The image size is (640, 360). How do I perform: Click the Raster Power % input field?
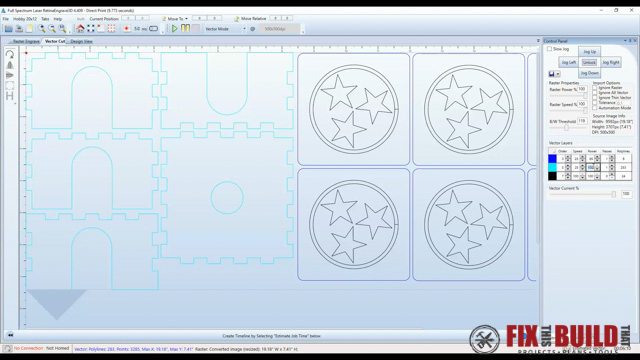(582, 89)
